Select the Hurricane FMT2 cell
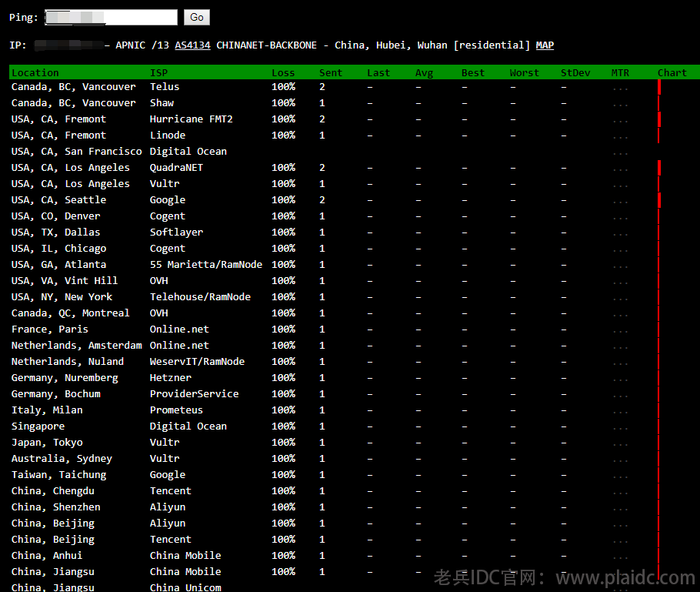The height and width of the screenshot is (592, 700). [191, 119]
